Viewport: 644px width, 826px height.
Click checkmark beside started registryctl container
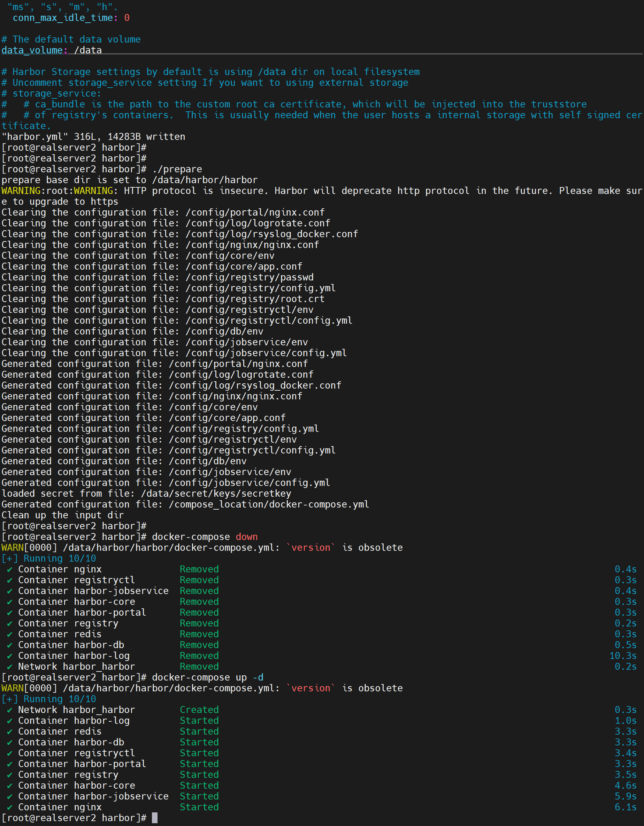[9, 753]
